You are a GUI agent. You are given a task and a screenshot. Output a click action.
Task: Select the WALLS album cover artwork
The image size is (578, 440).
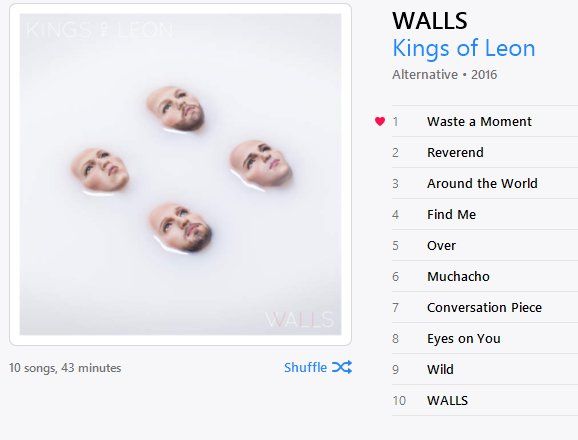click(180, 174)
